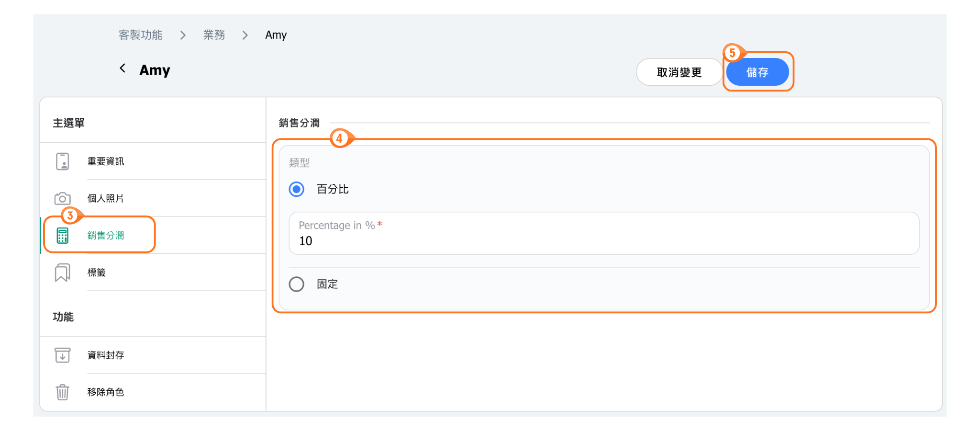Select the 固定 radio button
The height and width of the screenshot is (431, 980).
297,284
